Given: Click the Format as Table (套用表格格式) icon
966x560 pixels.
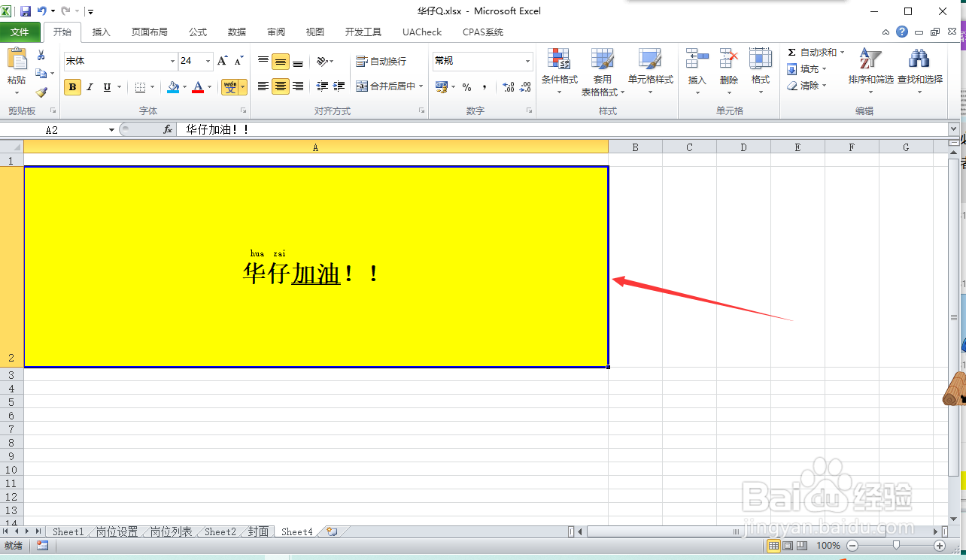Looking at the screenshot, I should (x=602, y=59).
